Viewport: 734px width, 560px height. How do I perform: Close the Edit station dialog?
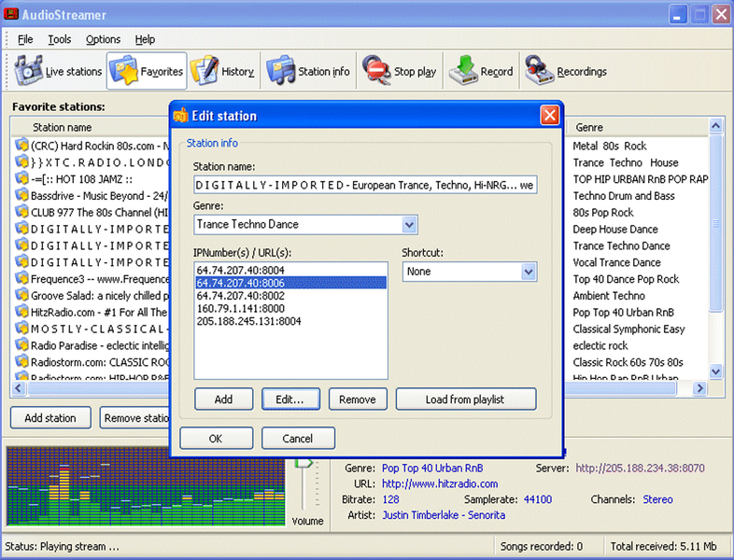coord(549,115)
